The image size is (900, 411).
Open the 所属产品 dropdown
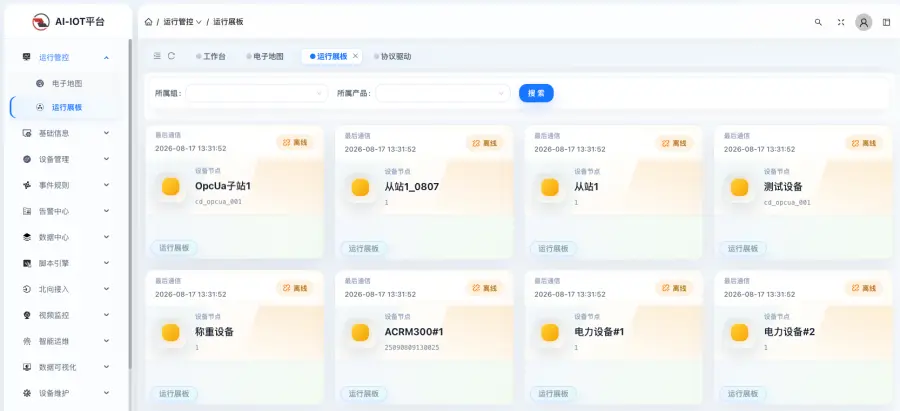443,93
